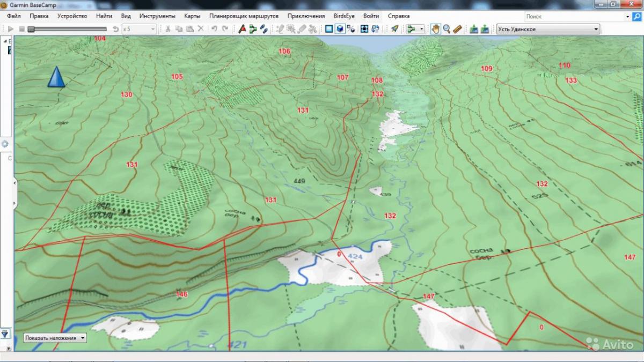Viewport: 644px width, 362px height.
Task: Activate the Zoom magnifier tool
Action: click(x=446, y=29)
